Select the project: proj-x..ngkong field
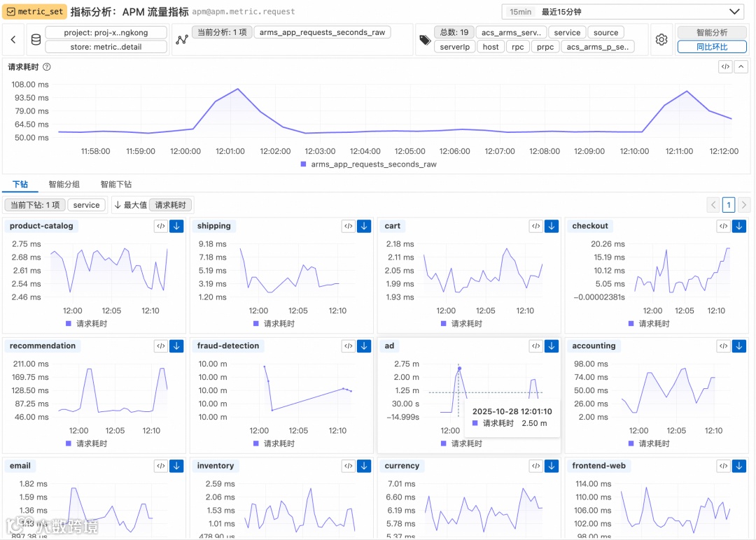 point(106,32)
